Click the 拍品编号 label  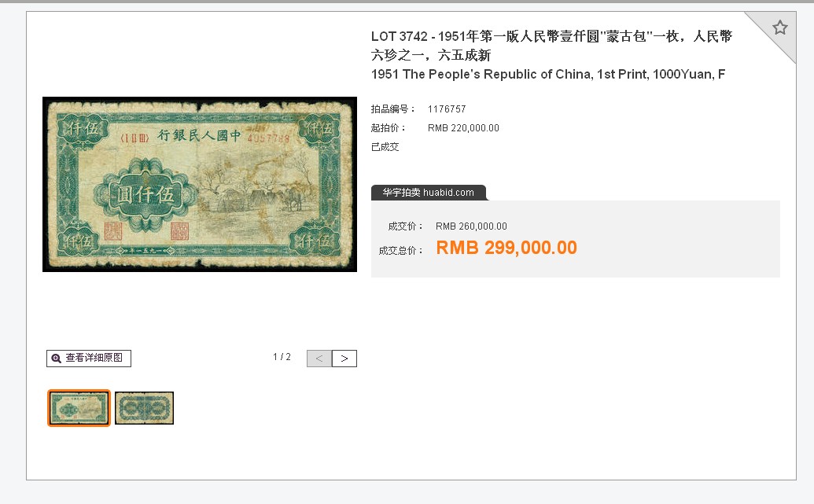(393, 109)
